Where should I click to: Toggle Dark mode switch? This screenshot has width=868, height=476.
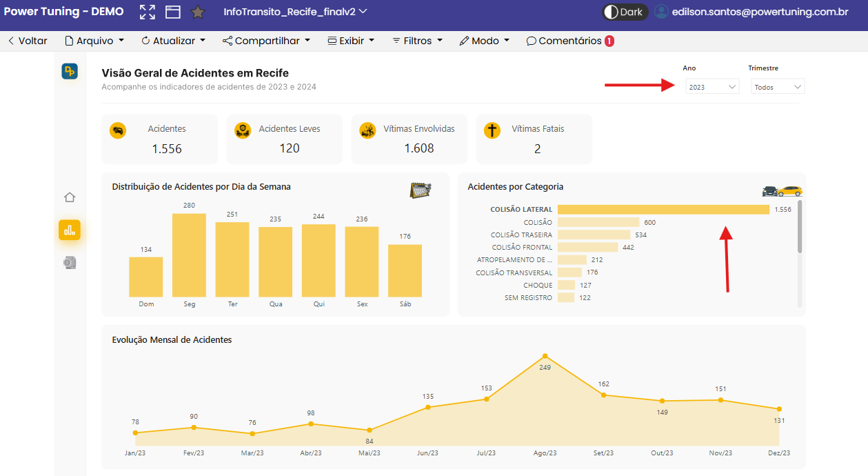(625, 12)
